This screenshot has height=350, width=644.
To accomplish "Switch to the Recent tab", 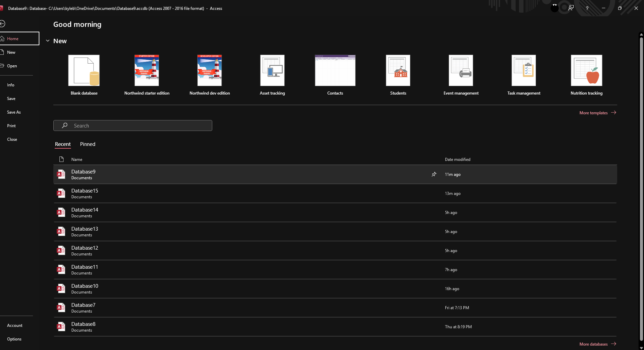I will pos(63,144).
